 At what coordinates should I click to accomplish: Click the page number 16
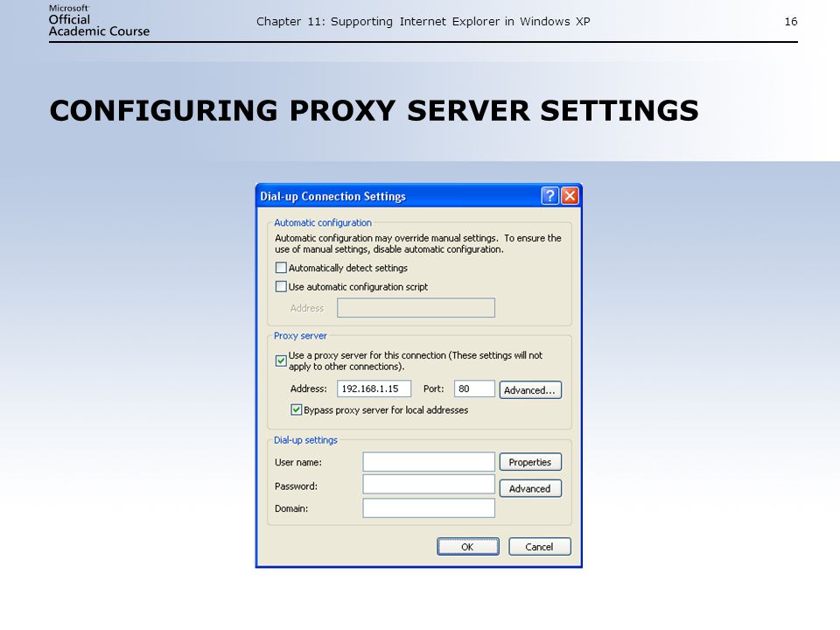click(x=791, y=22)
